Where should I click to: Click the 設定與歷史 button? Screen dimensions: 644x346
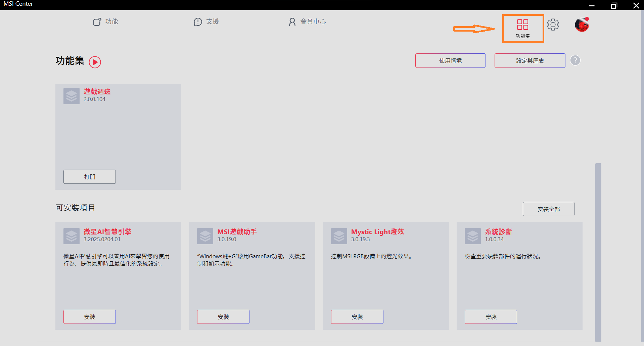tap(530, 60)
